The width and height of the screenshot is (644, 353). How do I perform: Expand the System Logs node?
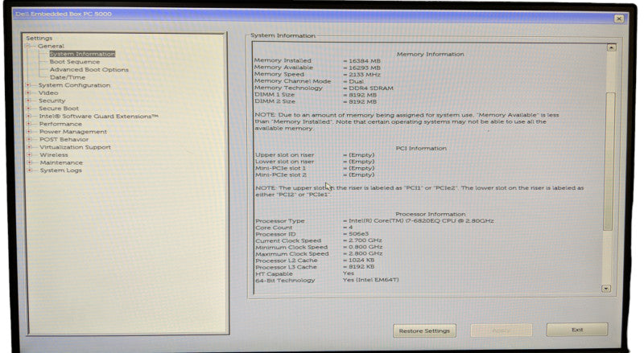click(x=29, y=170)
